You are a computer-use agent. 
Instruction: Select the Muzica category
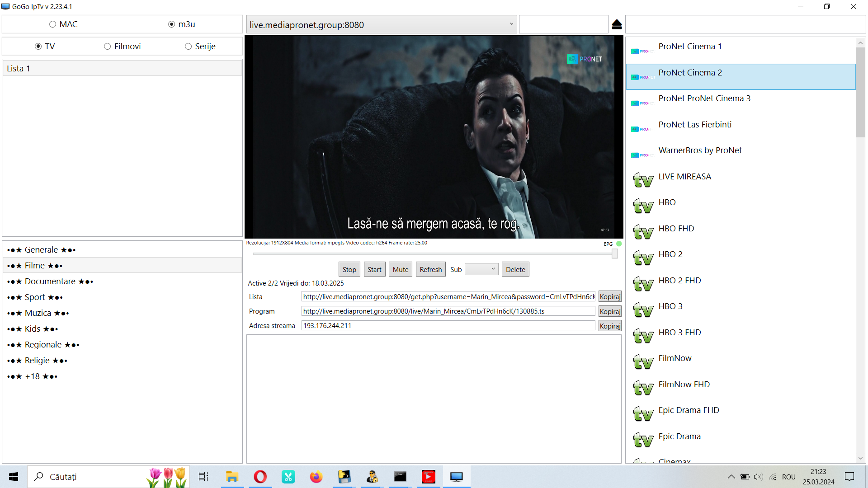tap(122, 313)
